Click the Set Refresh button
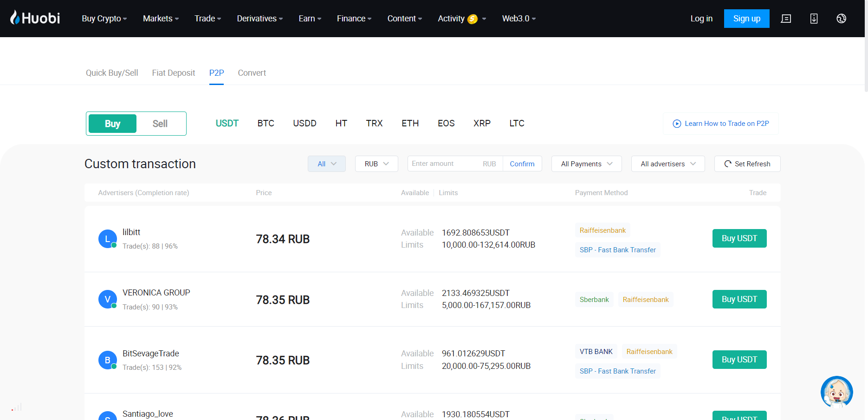Screen dimensions: 868x420 click(x=747, y=164)
